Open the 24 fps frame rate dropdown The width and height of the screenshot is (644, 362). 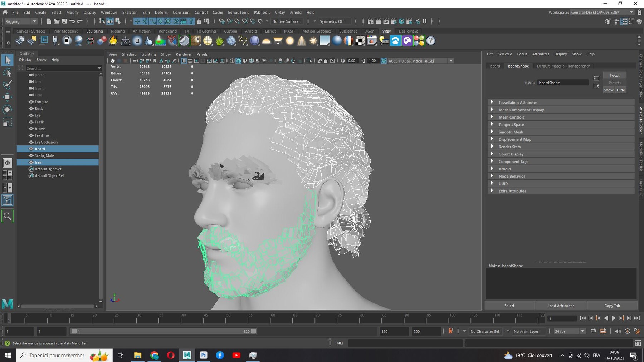pos(570,331)
